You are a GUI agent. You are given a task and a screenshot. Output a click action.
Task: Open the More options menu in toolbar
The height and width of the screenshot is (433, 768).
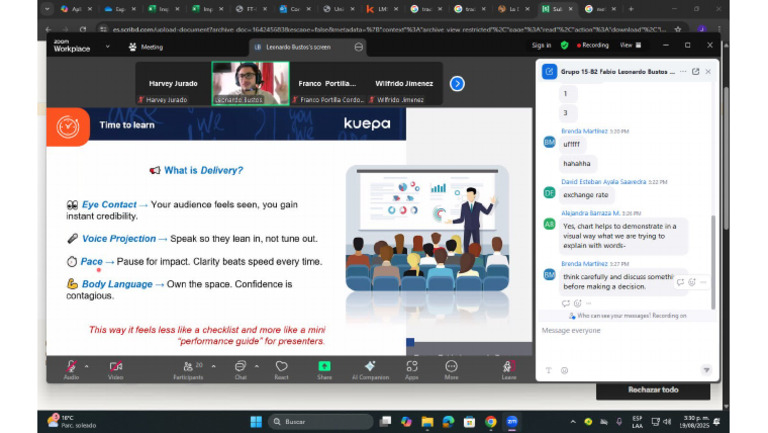point(451,370)
